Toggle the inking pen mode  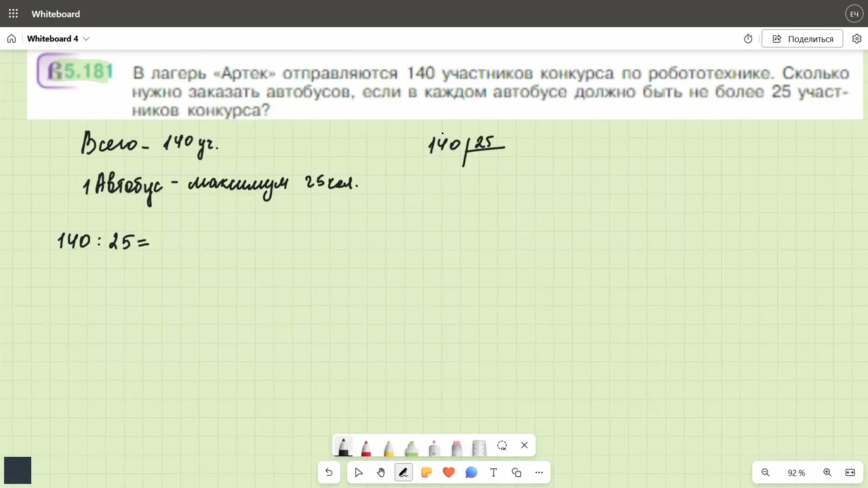pos(403,472)
